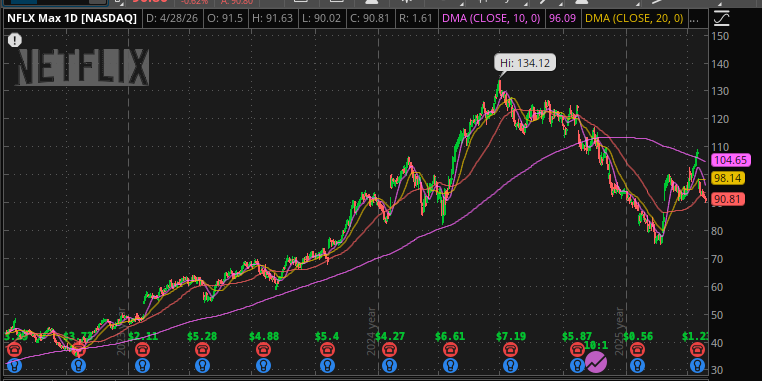The width and height of the screenshot is (762, 381).
Task: Click the green '10:1' split ratio label
Action: point(595,346)
